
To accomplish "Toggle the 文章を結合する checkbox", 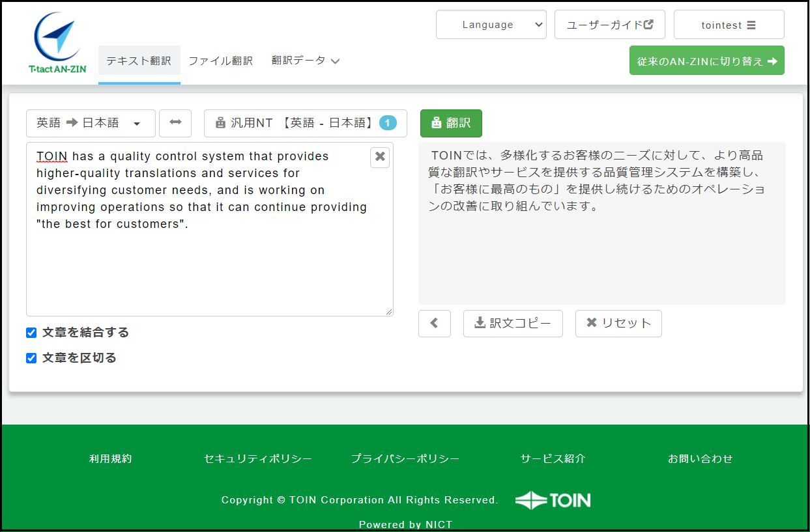I will 31,333.
